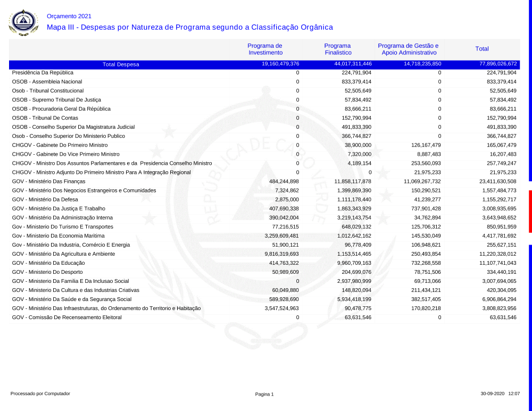
Task: Select 'OSOB - Assembleia Nacional' row label
Action: point(47,82)
